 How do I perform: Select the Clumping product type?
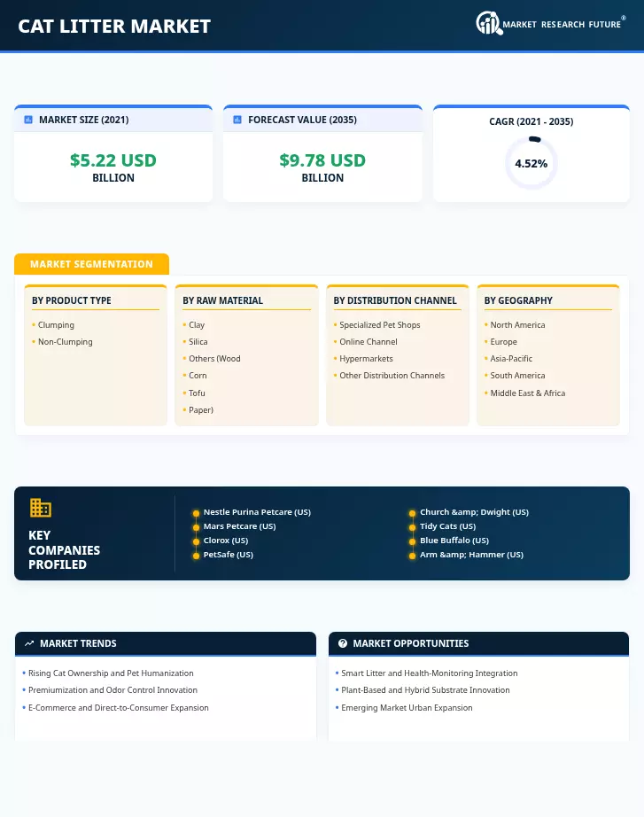[x=56, y=325]
